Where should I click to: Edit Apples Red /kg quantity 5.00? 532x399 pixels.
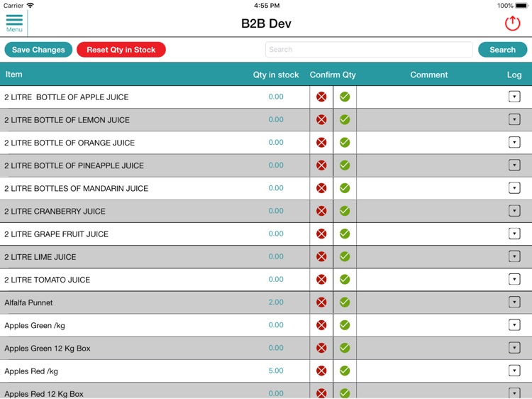point(276,371)
